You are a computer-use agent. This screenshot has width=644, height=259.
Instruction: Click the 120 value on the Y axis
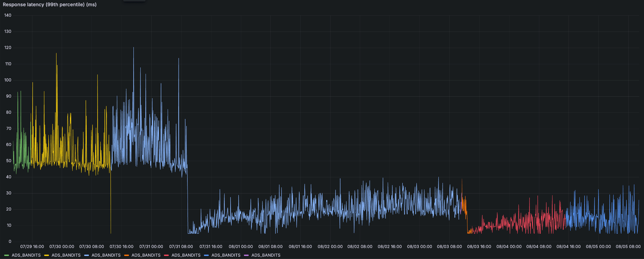(x=8, y=48)
